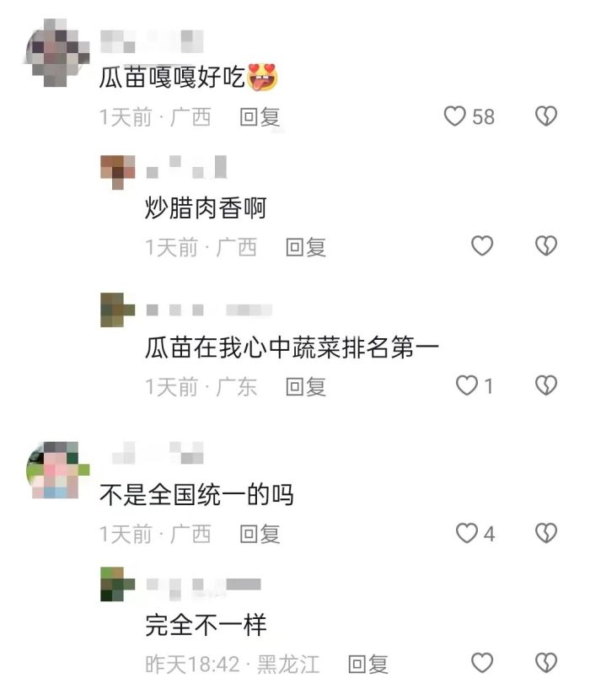Image resolution: width=590 pixels, height=700 pixels.
Task: Like the 瓜苗在我心中蔬菜排名第一 reply
Action: point(467,385)
